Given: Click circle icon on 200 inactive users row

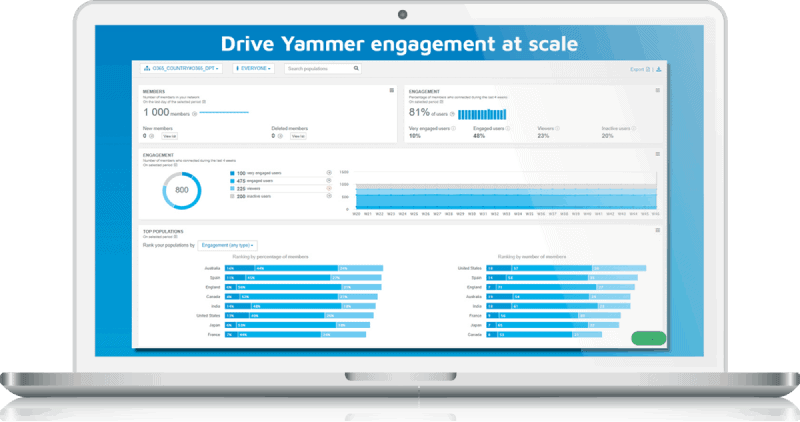Looking at the screenshot, I should (x=329, y=196).
